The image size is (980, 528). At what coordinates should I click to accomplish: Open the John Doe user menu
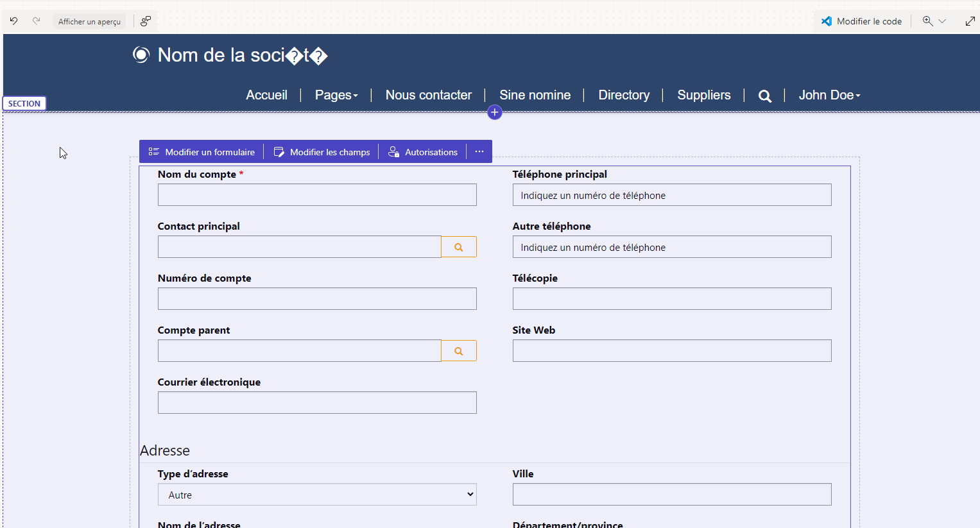point(829,95)
